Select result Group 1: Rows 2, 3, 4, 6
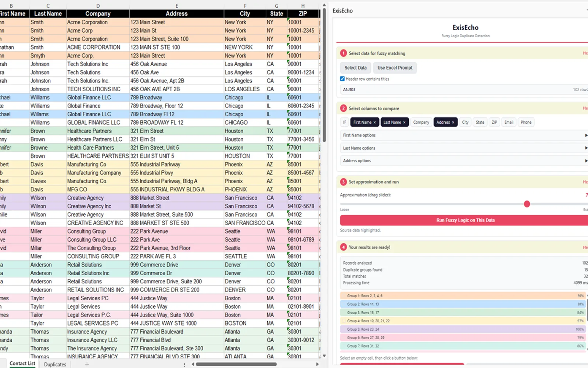588x368 pixels. coord(462,296)
